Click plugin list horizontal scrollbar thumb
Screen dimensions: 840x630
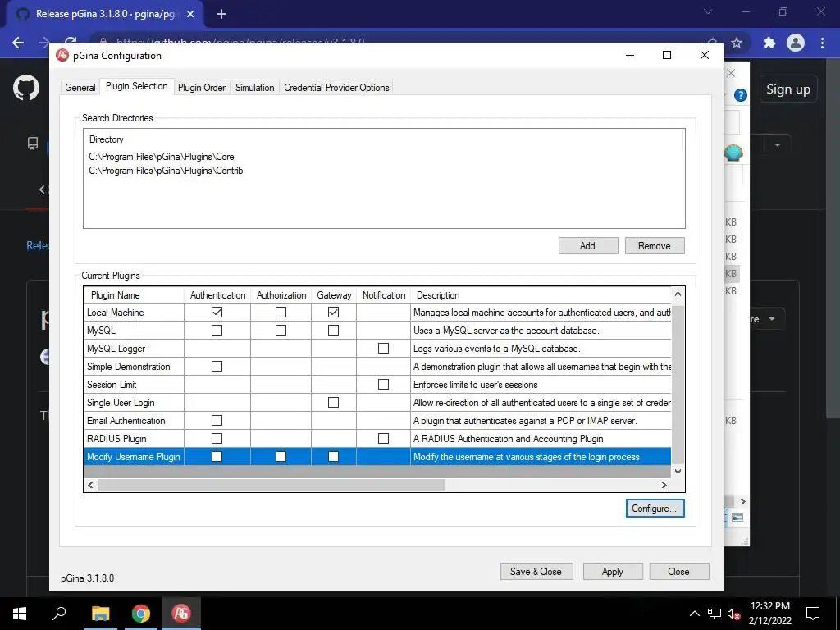pyautogui.click(x=271, y=485)
